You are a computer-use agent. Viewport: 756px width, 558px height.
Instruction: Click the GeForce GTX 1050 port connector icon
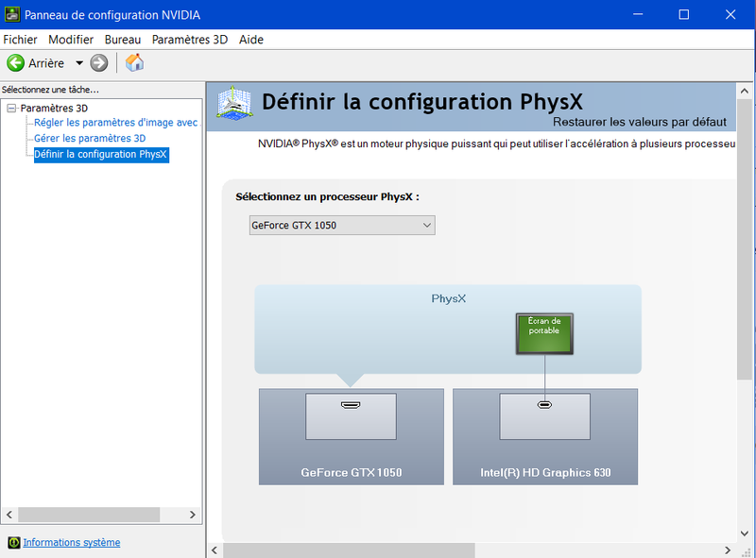[x=351, y=406]
